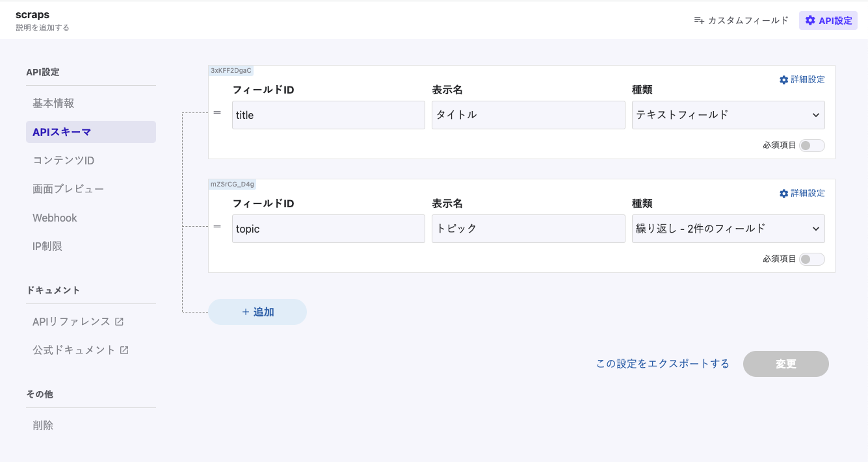Click external link icon beside 公式ドキュメント

coord(124,350)
